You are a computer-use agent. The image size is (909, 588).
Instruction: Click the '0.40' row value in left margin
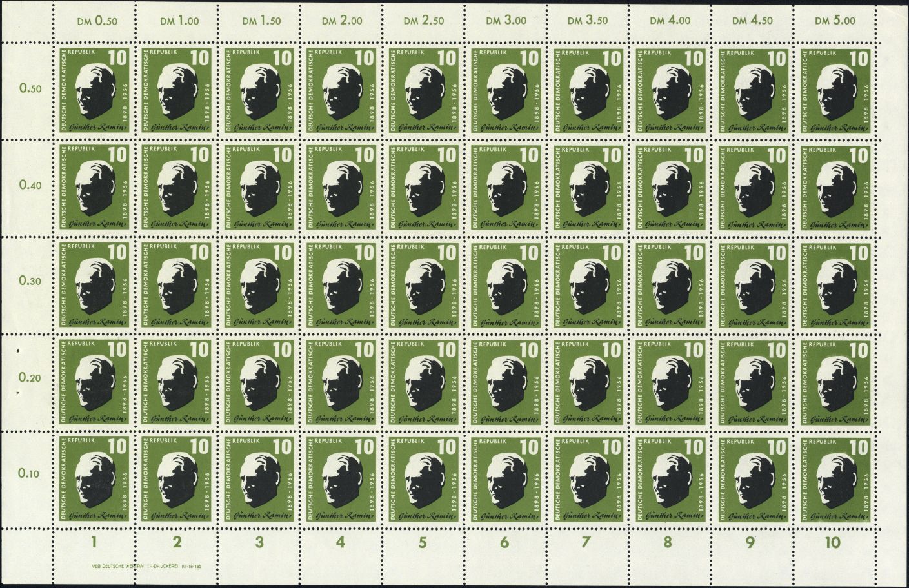coord(30,185)
